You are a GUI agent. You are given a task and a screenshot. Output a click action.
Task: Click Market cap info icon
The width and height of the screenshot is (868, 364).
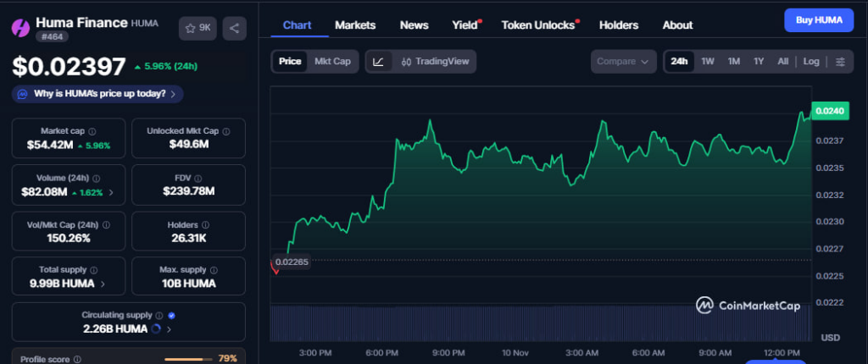(x=92, y=132)
